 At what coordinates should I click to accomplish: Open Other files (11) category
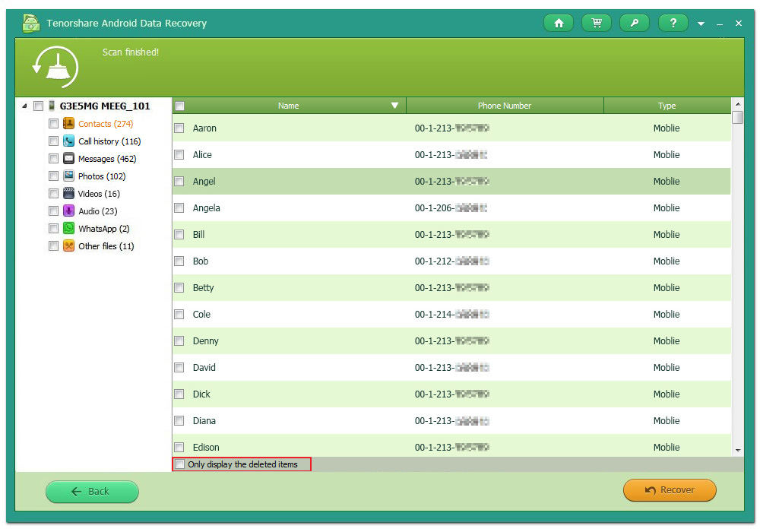[x=106, y=246]
